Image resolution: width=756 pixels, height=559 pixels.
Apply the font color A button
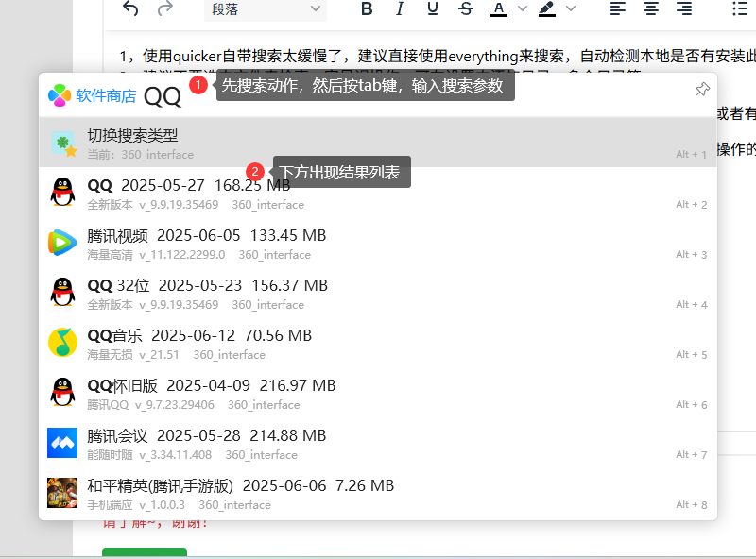point(499,8)
